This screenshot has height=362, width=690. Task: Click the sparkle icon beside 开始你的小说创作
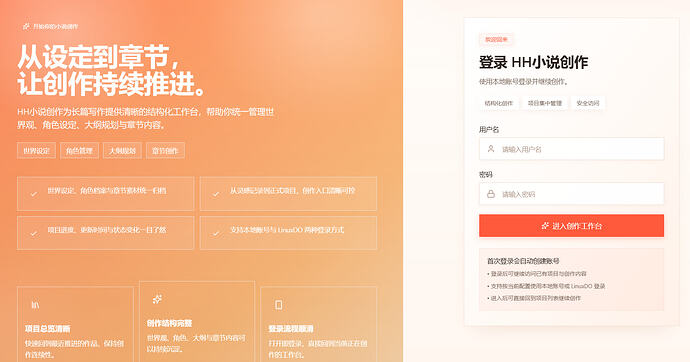[26, 26]
